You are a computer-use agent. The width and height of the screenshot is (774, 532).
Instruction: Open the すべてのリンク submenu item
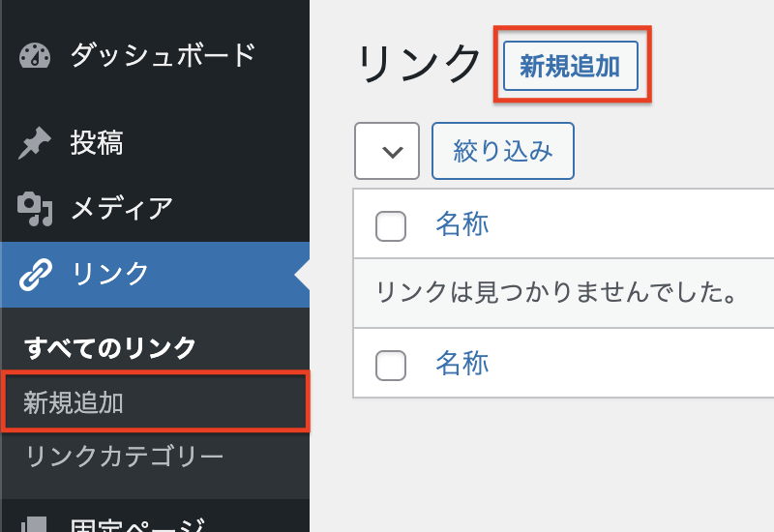109,347
